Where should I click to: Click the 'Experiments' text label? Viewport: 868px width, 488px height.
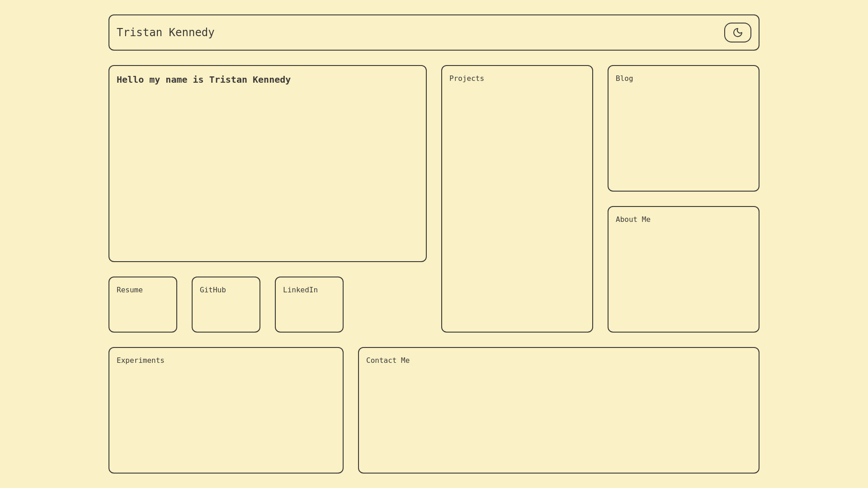pos(140,361)
